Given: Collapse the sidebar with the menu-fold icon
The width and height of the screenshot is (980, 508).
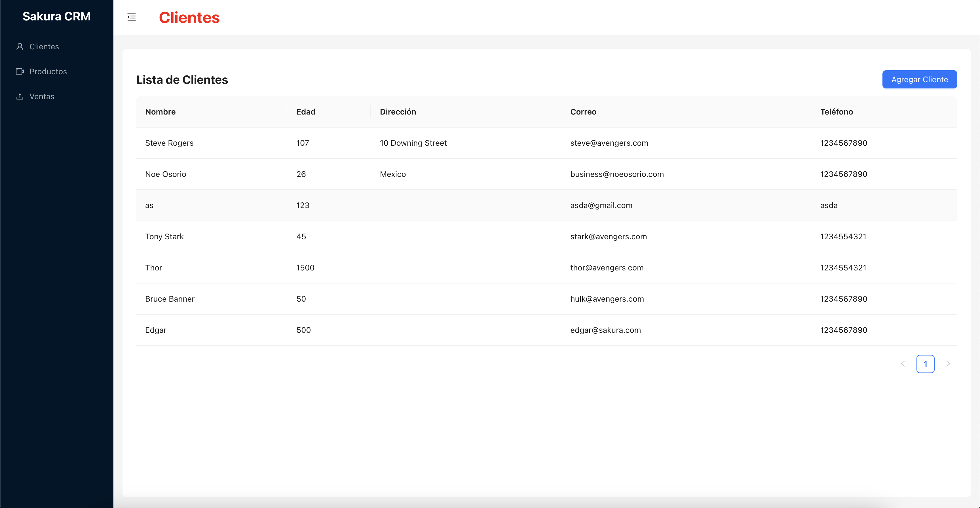Looking at the screenshot, I should 132,17.
